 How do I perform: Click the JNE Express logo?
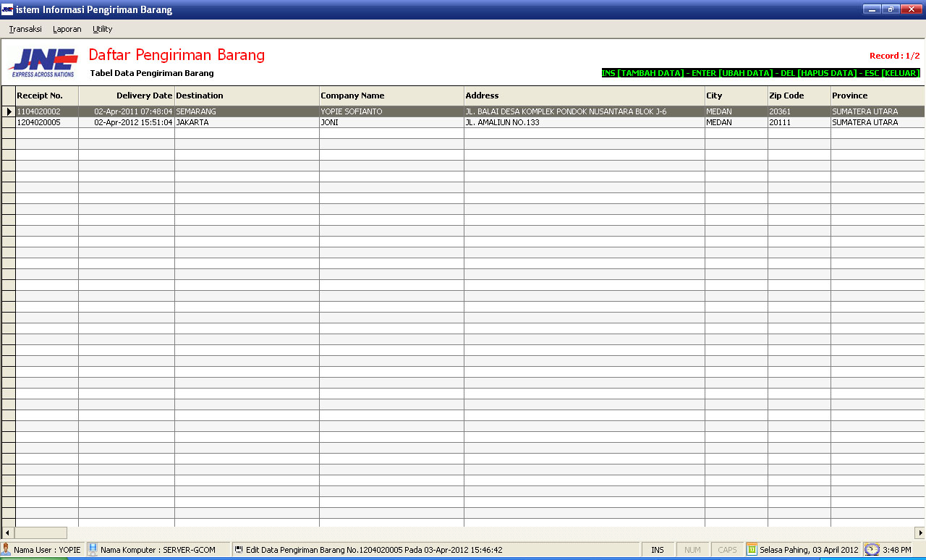click(x=44, y=62)
